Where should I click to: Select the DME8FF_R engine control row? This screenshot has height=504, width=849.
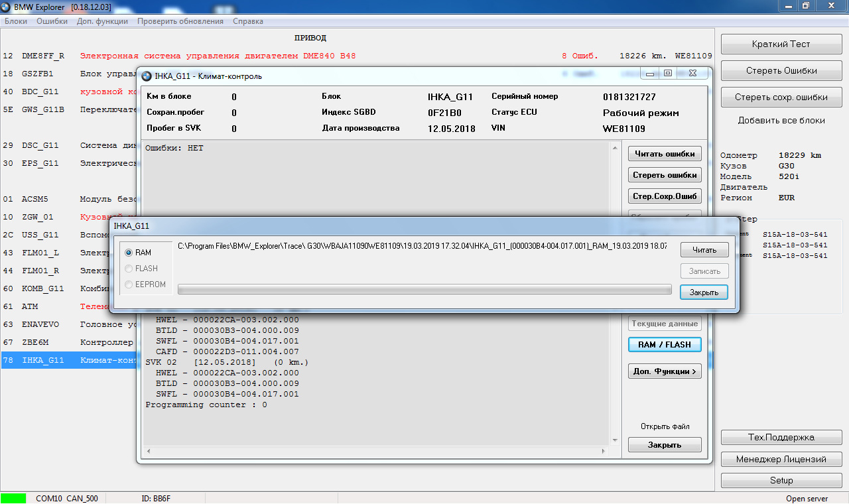pyautogui.click(x=358, y=56)
